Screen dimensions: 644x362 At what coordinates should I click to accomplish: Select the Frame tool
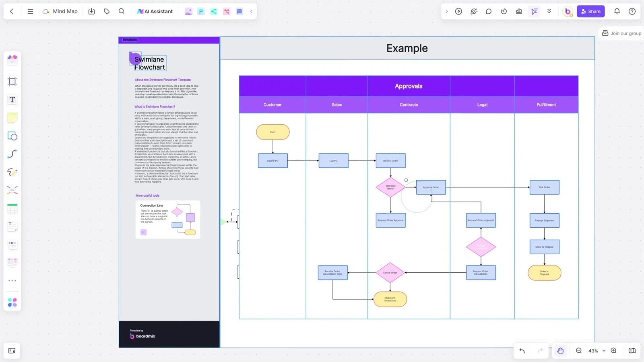(x=12, y=82)
